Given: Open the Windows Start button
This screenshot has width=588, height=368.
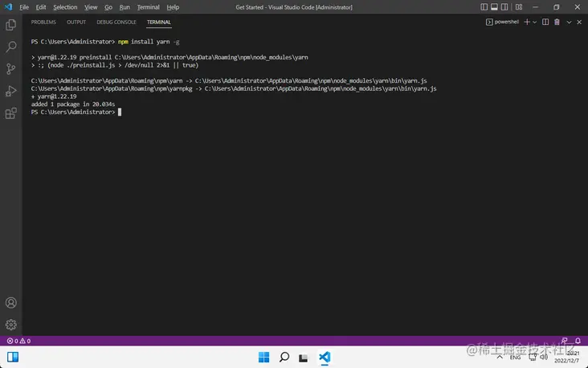Looking at the screenshot, I should 263,357.
